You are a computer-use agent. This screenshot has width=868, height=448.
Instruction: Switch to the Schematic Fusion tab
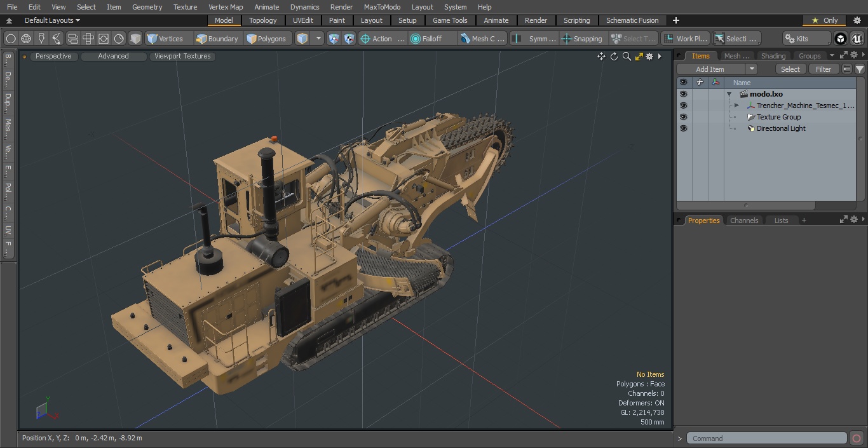[632, 20]
